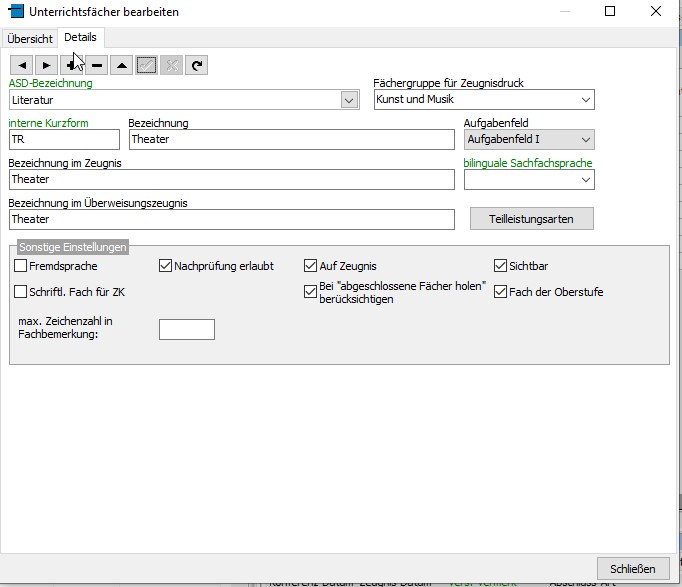Click the grayed checkmark save icon
The image size is (682, 587).
point(147,66)
